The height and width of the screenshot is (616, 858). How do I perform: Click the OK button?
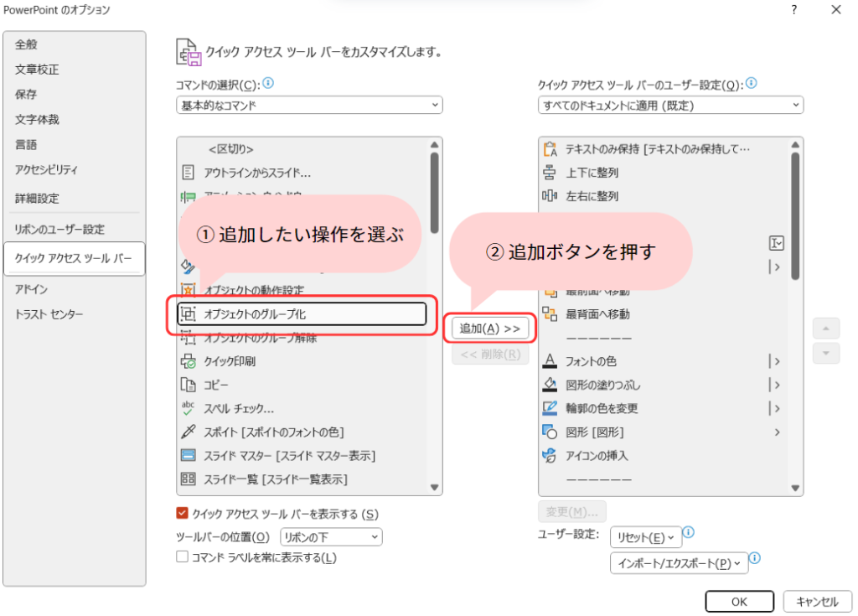739,601
